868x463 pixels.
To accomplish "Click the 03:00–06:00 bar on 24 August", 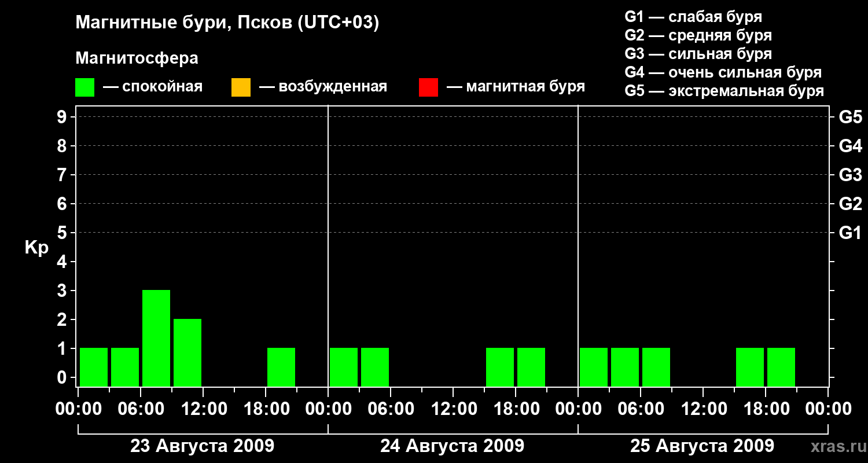I will (x=375, y=367).
